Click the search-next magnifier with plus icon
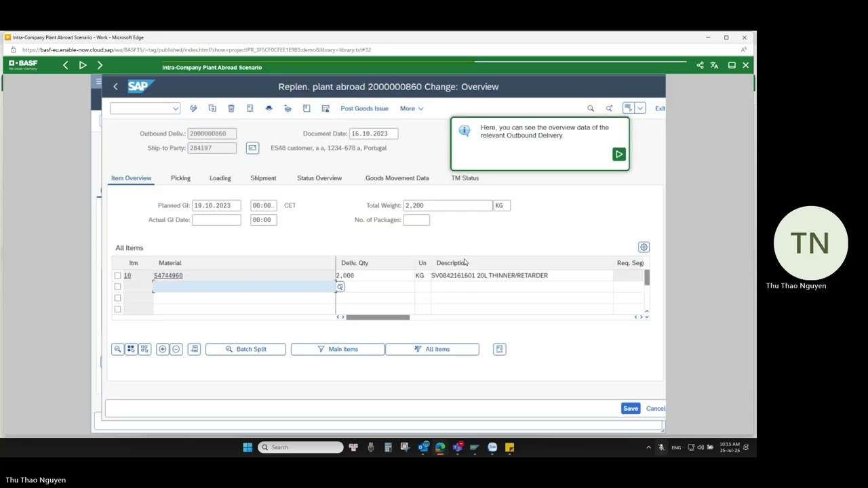 click(609, 108)
